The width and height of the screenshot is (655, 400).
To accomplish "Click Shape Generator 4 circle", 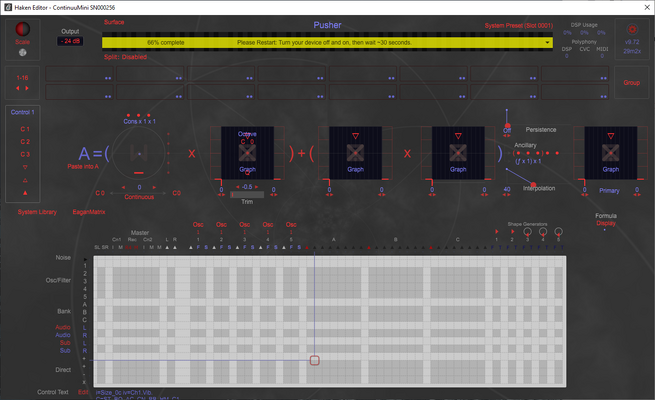I will point(543,231).
